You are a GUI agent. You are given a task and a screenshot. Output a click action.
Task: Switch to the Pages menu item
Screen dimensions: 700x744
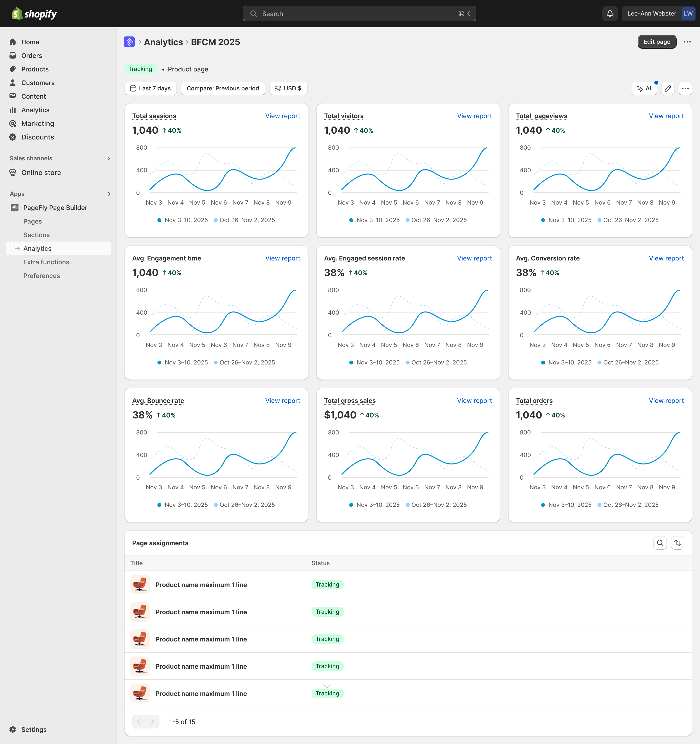(33, 221)
